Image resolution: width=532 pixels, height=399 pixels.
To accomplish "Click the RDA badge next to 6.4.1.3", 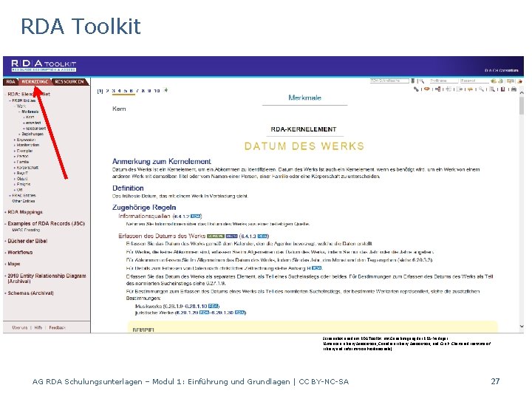I will click(262, 236).
